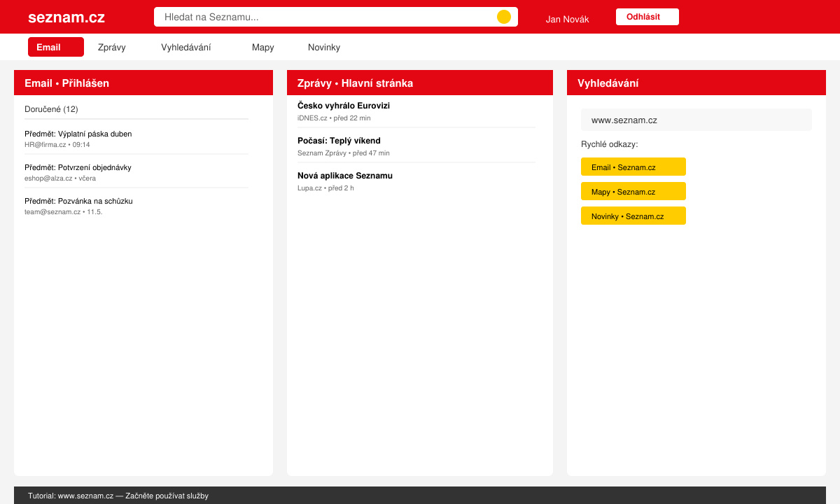
Task: Click source iDNES.cz • před 22 min
Action: 334,118
